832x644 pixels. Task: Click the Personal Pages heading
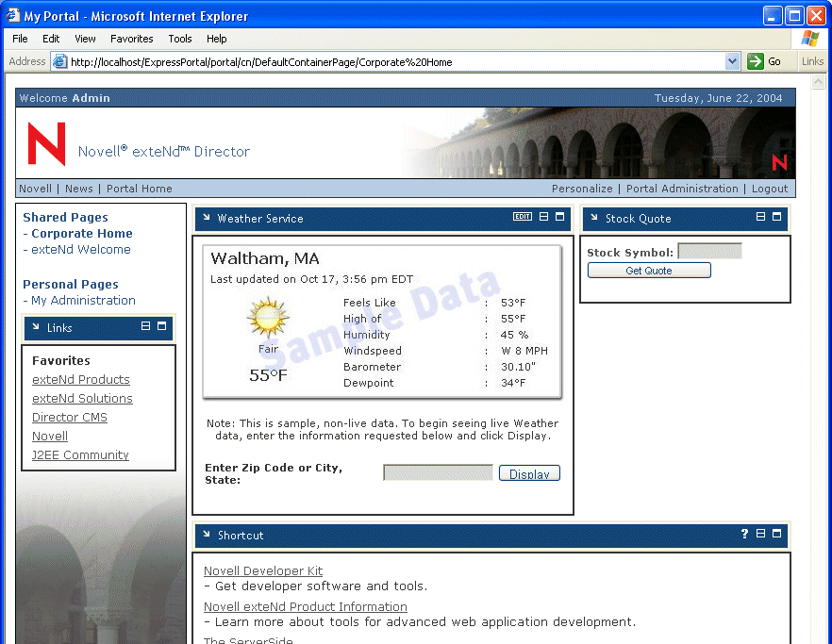click(71, 285)
